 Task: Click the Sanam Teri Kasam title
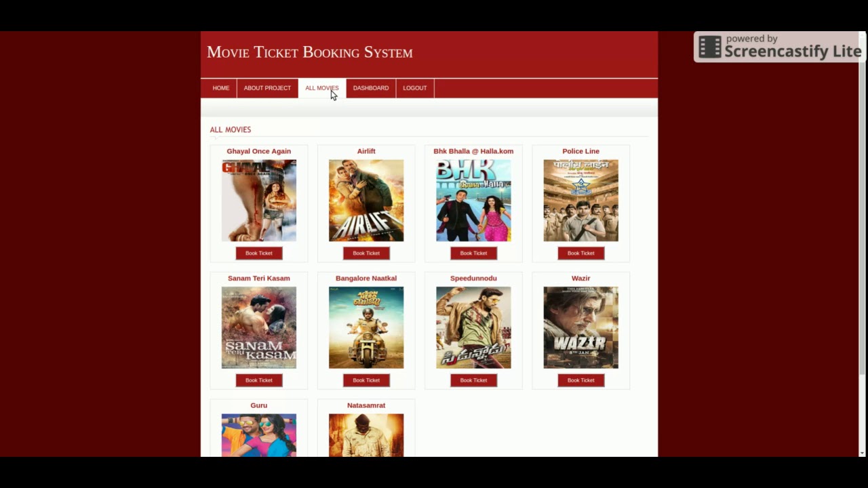click(x=259, y=278)
